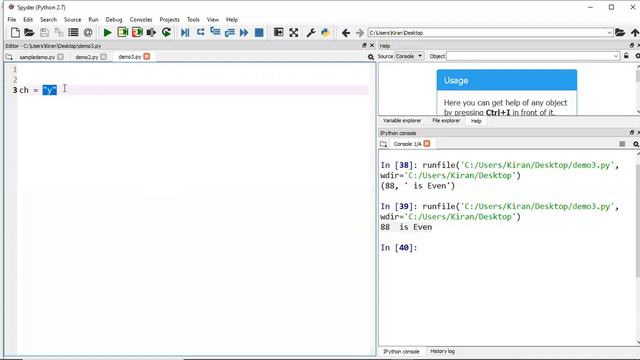Switch to demo2.py editor tab

87,57
